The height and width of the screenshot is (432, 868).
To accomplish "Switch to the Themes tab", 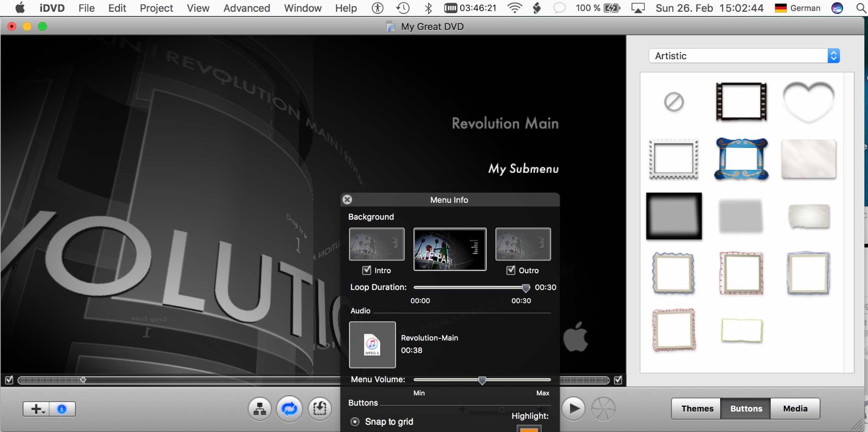I will coord(697,408).
